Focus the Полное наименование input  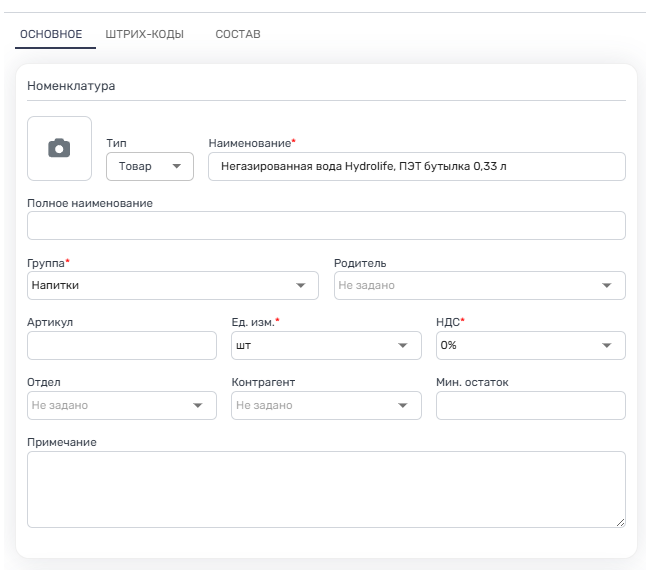326,226
